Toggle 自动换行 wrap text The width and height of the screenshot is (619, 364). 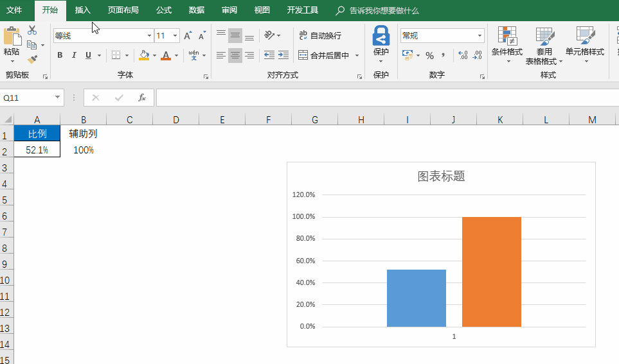pos(319,36)
